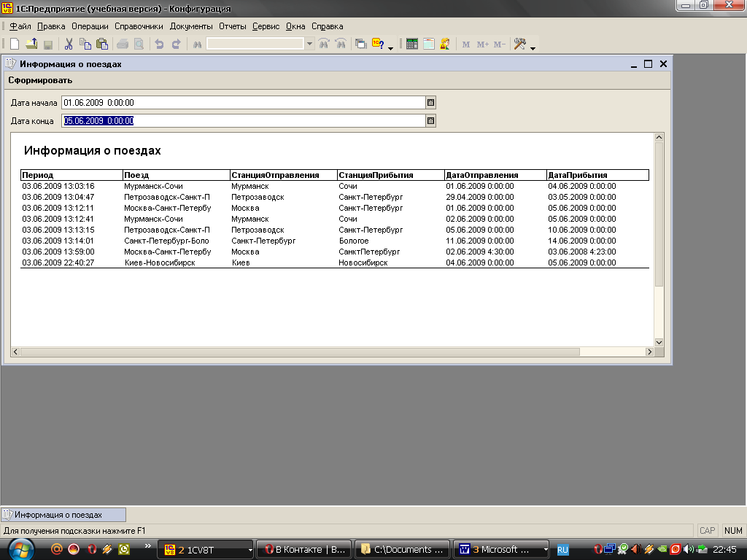Viewport: 747px width, 560px height.
Task: Click the Paste clipboard icon
Action: (x=102, y=44)
